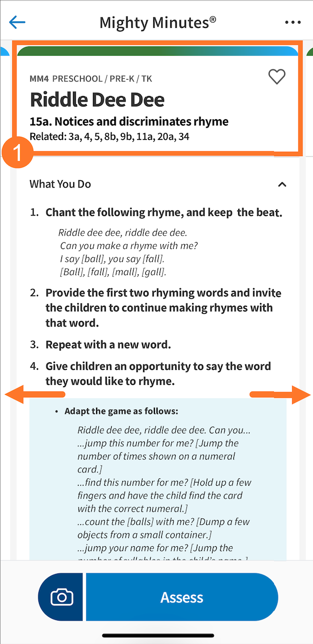This screenshot has width=313, height=644.
Task: Tap the What You Do section header
Action: 60,184
